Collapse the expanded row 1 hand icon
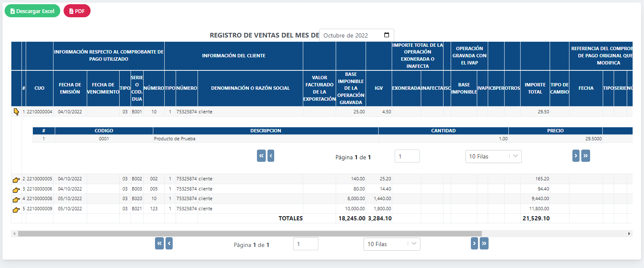Viewport: 644px width, 268px height. [x=16, y=112]
